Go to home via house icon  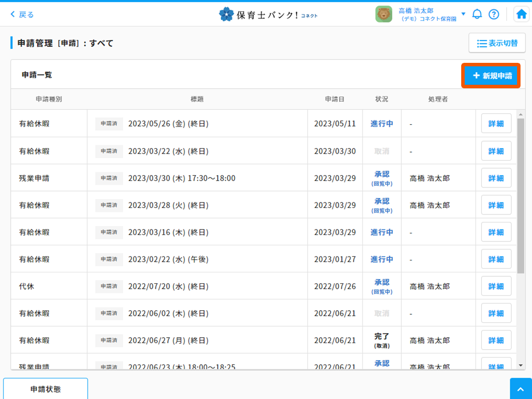(522, 14)
